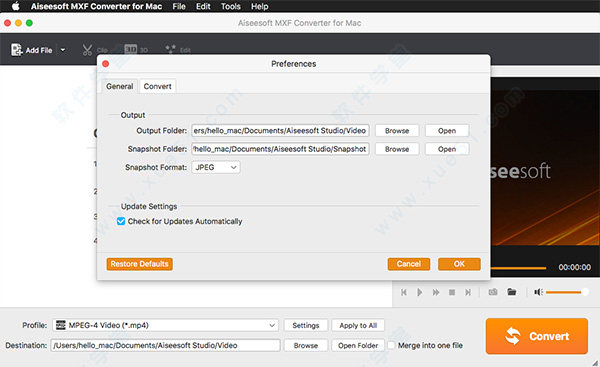Adjust the volume slider
This screenshot has height=367, width=600.
567,292
